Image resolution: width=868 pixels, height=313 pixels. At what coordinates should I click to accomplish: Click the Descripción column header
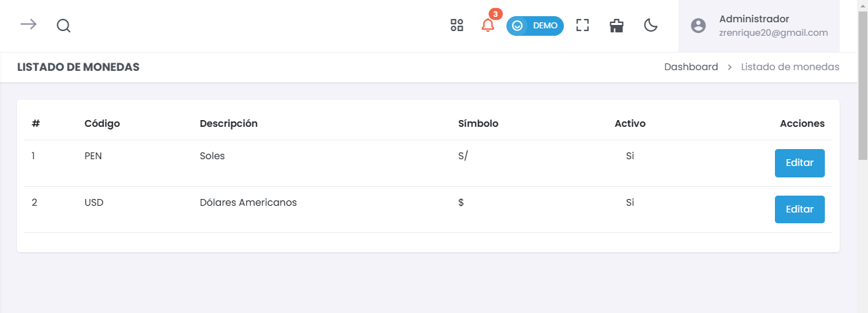pos(229,123)
